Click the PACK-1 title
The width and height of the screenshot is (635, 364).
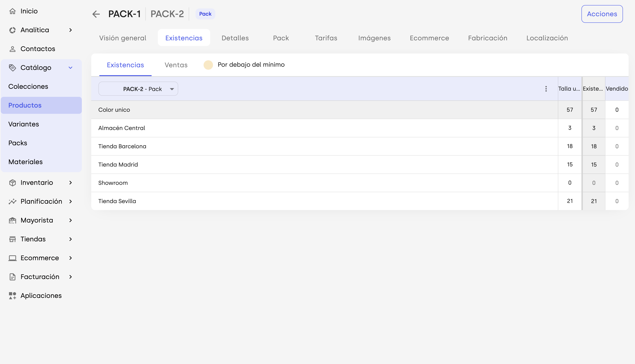[125, 14]
